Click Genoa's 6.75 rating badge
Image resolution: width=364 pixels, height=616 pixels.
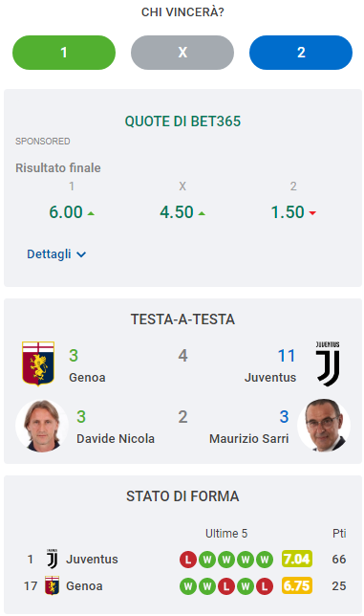pos(297,585)
